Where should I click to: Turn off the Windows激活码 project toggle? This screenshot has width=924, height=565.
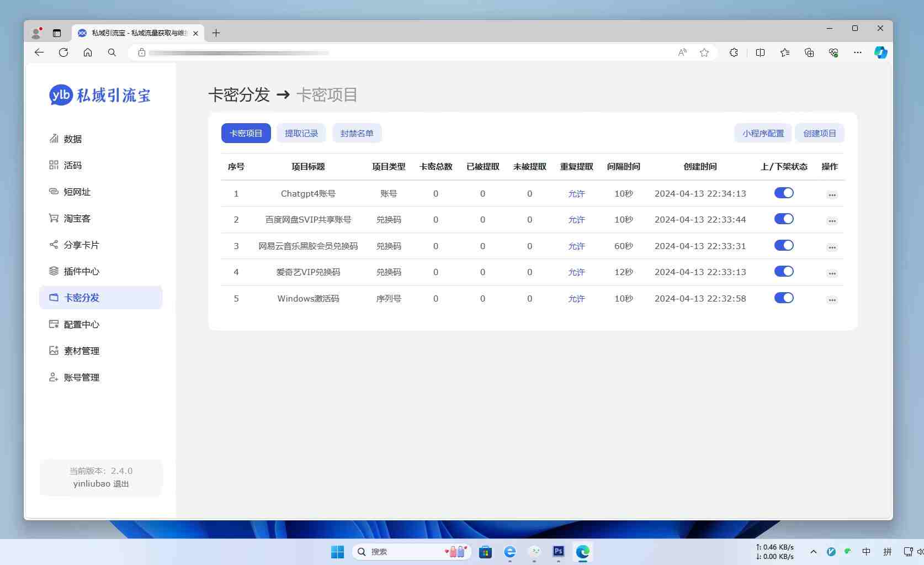pyautogui.click(x=784, y=298)
